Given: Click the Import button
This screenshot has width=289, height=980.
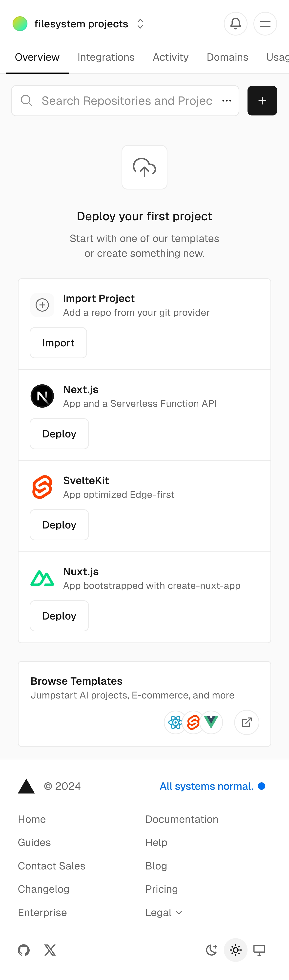Looking at the screenshot, I should (x=58, y=342).
